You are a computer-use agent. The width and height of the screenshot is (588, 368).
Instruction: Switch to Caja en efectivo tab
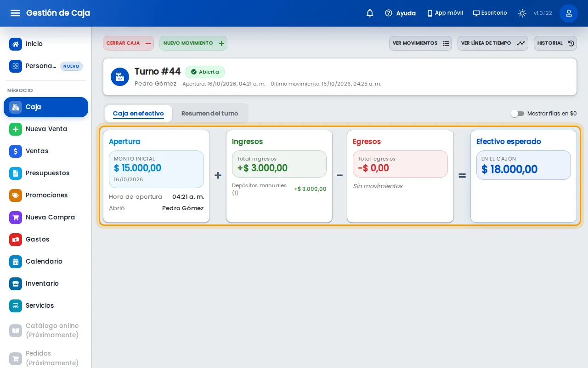[138, 114]
